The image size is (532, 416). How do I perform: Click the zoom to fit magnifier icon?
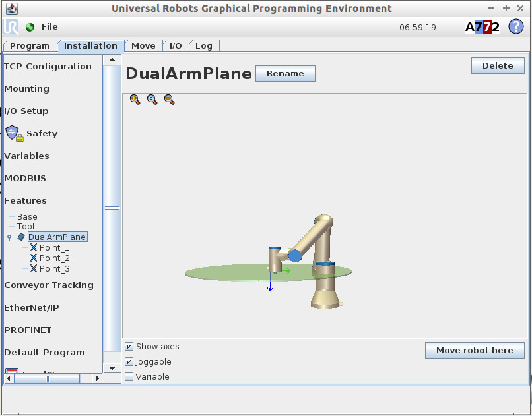pyautogui.click(x=152, y=100)
